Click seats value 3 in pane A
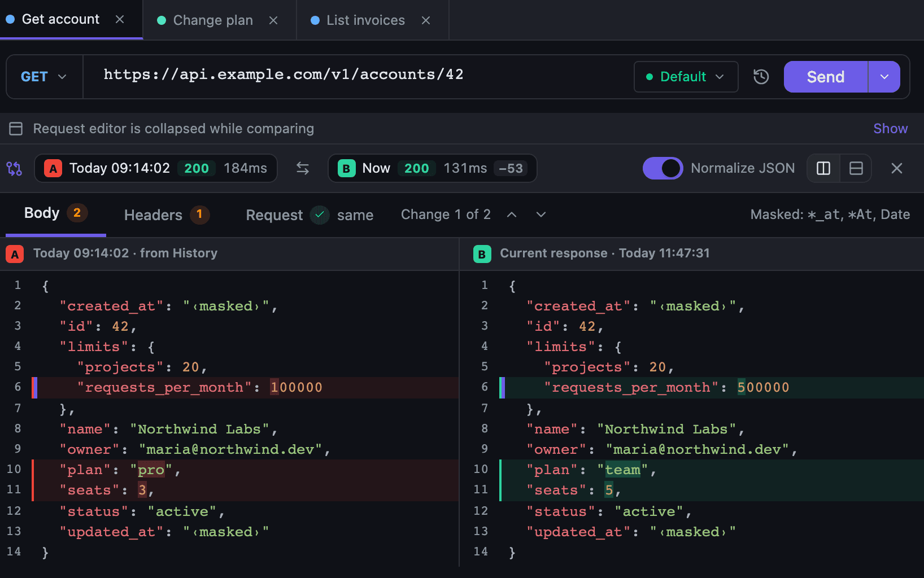 142,490
